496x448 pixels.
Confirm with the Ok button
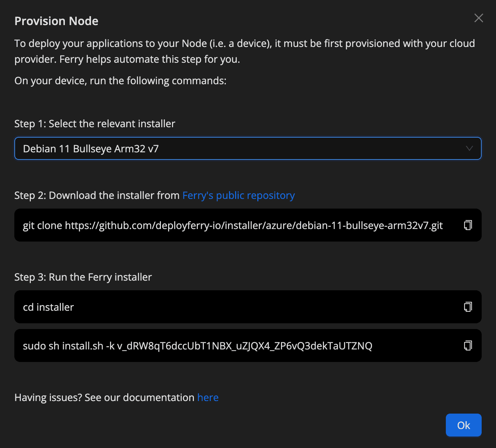point(464,425)
